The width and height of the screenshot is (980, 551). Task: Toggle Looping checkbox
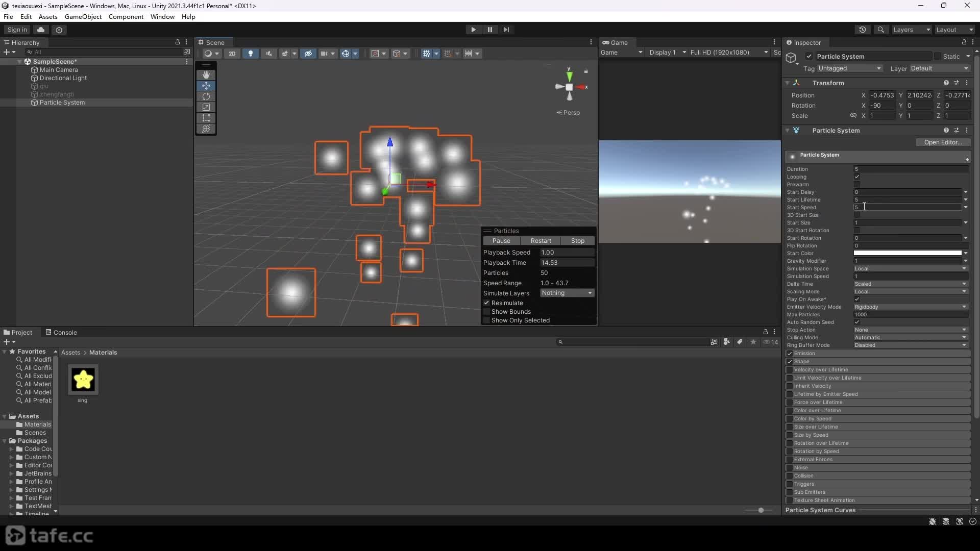point(857,177)
